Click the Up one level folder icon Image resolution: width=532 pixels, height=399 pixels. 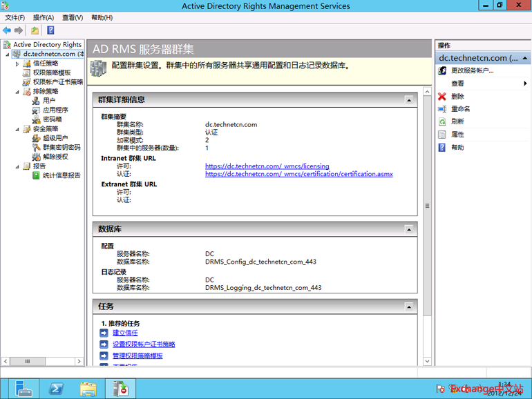pos(35,30)
